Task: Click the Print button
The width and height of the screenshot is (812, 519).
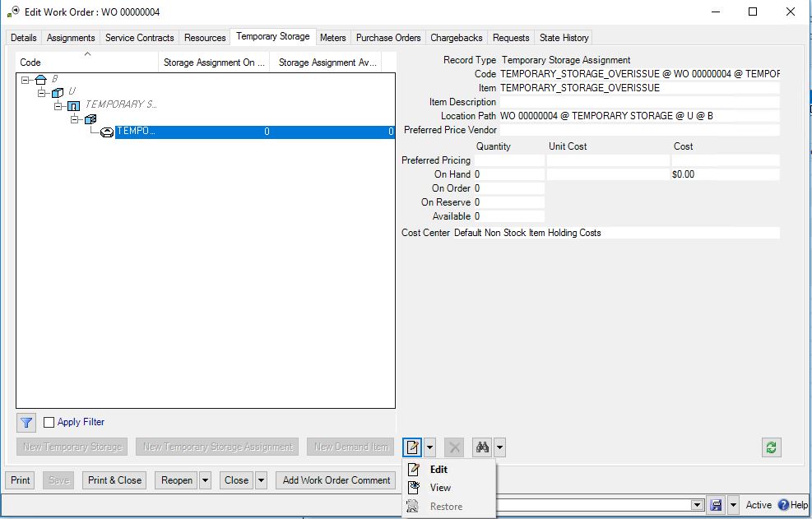Action: 21,480
